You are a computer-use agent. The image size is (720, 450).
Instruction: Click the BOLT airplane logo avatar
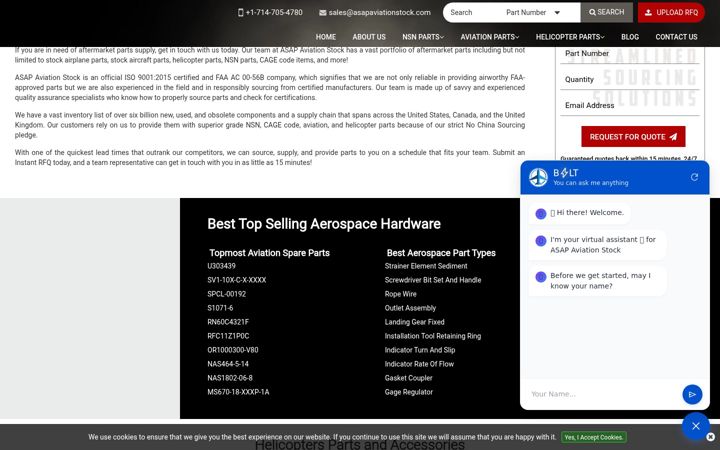click(x=538, y=177)
